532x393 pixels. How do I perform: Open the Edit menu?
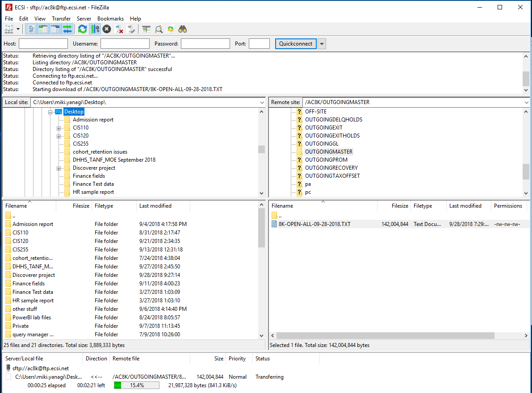(23, 19)
